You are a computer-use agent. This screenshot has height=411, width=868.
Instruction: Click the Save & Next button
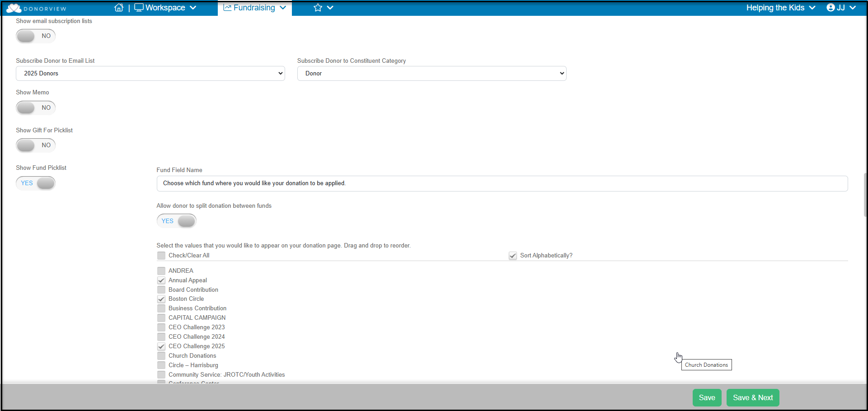[x=753, y=398]
